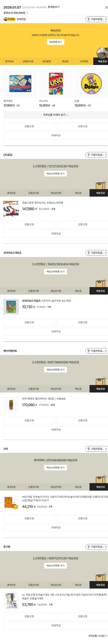Write review (리뷰작성) for 한미 텐텐맛 멀티비타민
108x644 pixels.
[x=56, y=430]
